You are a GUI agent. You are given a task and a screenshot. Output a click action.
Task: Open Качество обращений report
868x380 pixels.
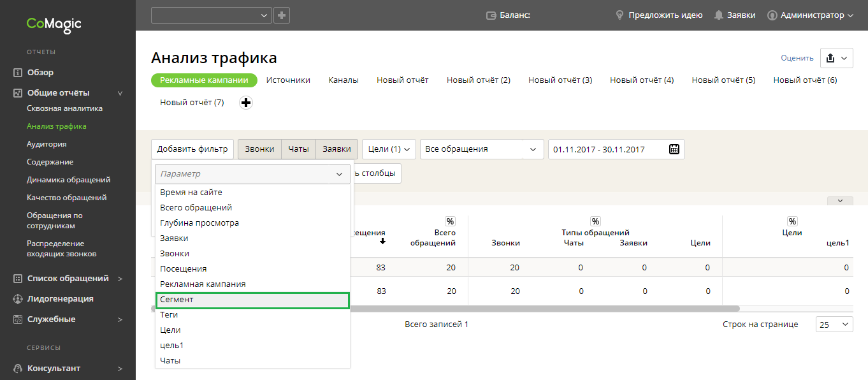pos(66,198)
